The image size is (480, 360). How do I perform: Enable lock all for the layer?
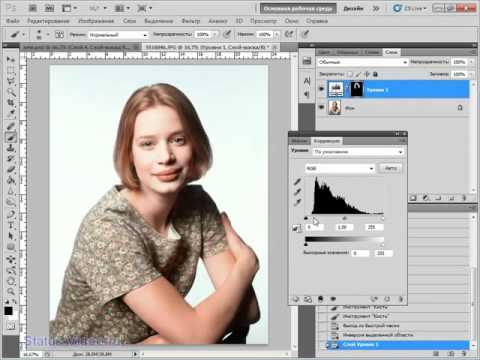pos(375,74)
